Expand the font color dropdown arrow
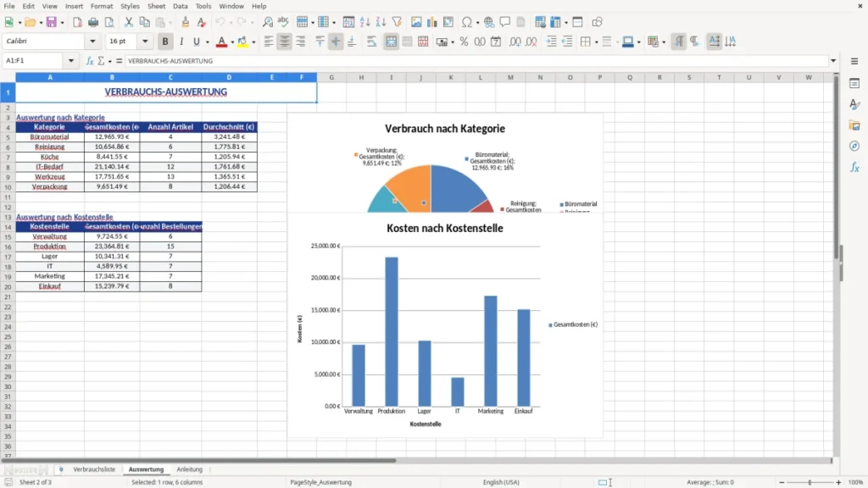The width and height of the screenshot is (868, 488). [x=232, y=42]
